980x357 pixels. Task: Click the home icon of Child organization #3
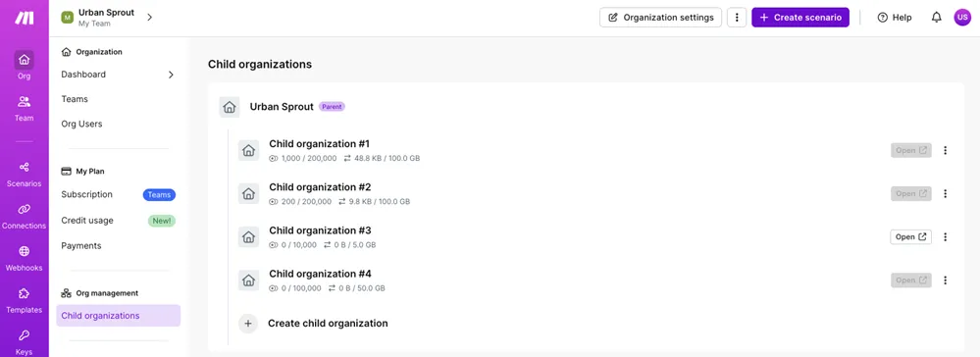pyautogui.click(x=249, y=237)
